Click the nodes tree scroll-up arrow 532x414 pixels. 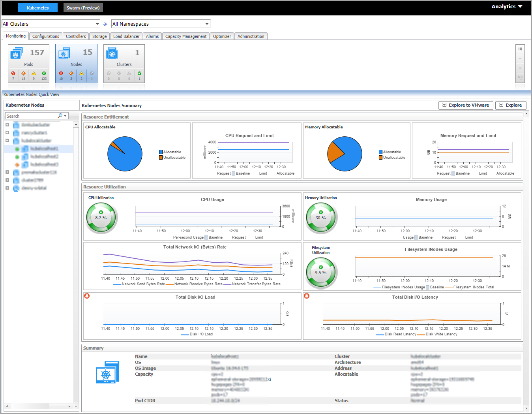coord(76,124)
